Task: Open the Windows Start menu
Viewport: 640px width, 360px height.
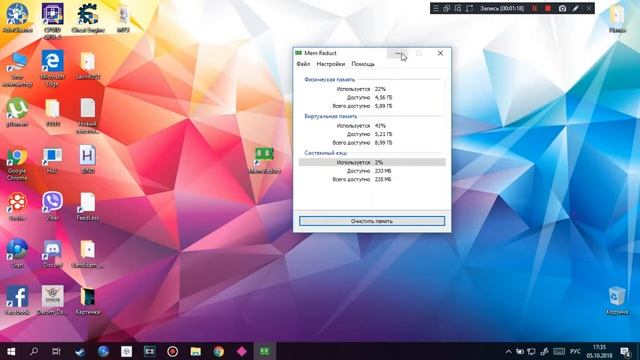Action: click(11, 351)
